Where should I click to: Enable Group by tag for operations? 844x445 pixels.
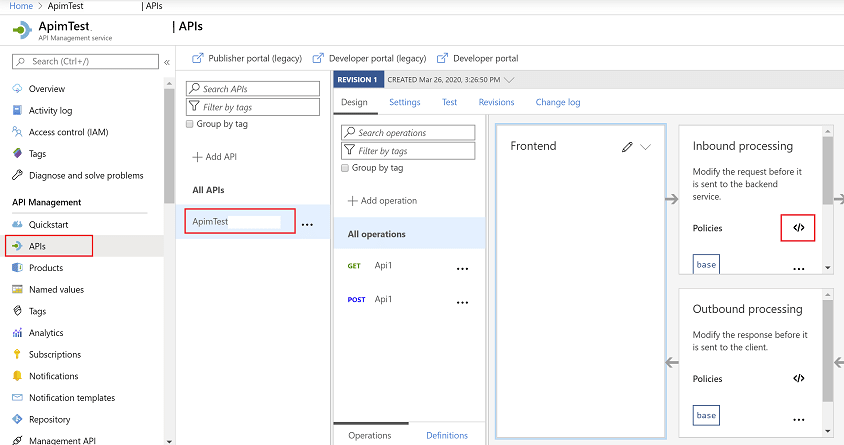[x=345, y=168]
